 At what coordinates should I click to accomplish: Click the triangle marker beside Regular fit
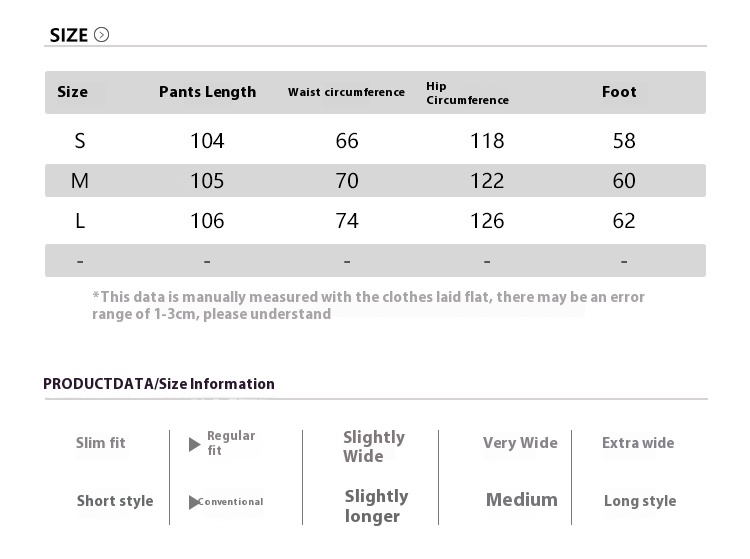(195, 444)
